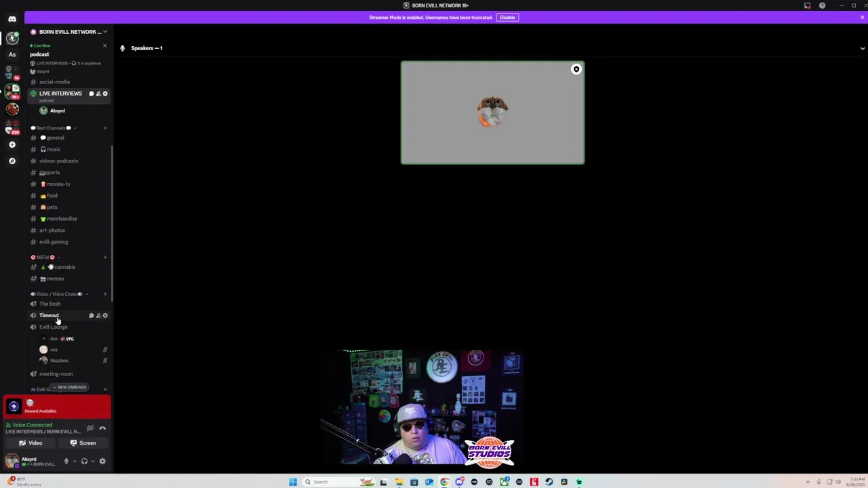Open the videos-podcasts channel
This screenshot has height=488, width=868.
pyautogui.click(x=68, y=161)
